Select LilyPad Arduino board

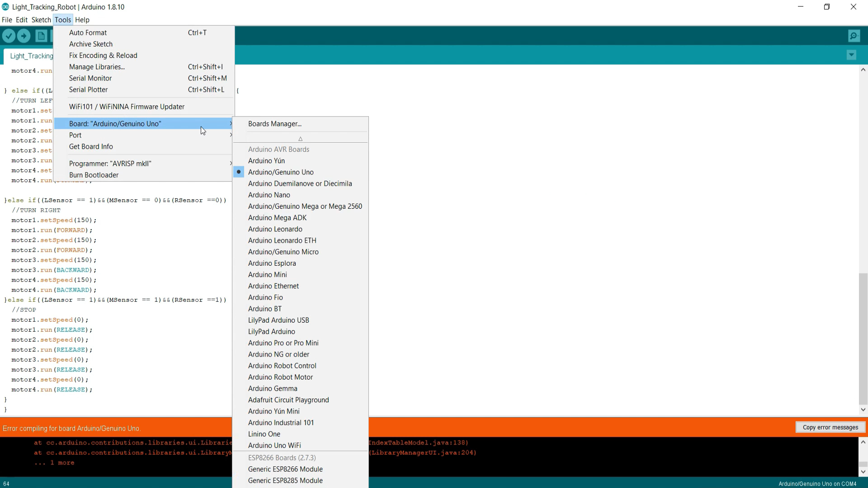(x=300, y=332)
